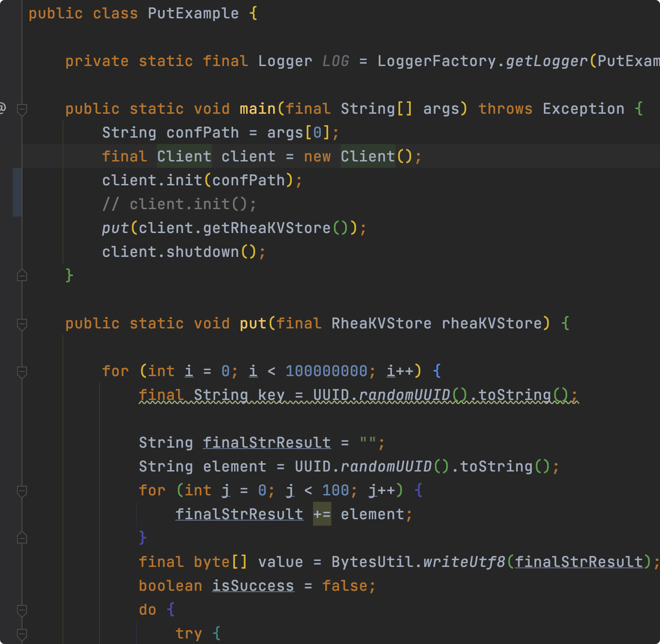Click the fold icon beside the try block
The width and height of the screenshot is (660, 644).
21,634
